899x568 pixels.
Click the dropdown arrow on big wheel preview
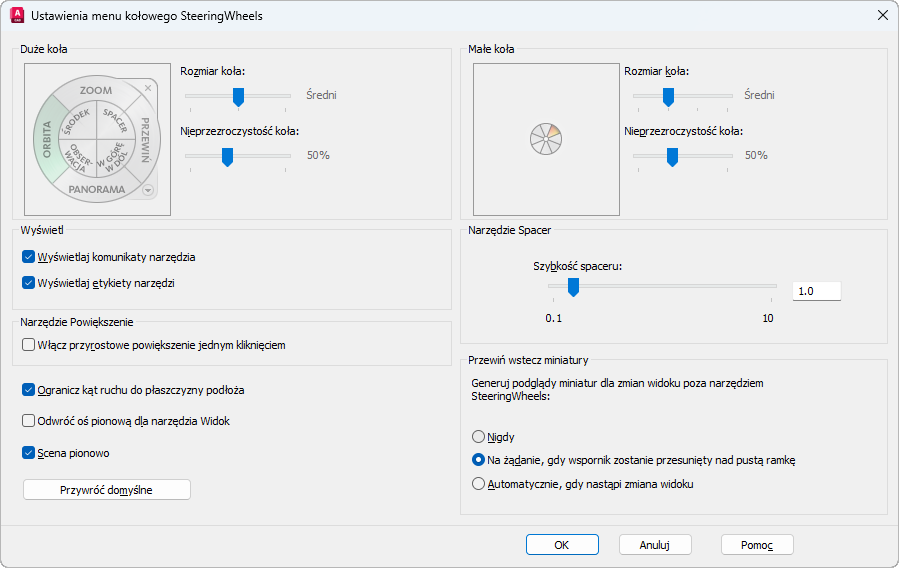(148, 190)
